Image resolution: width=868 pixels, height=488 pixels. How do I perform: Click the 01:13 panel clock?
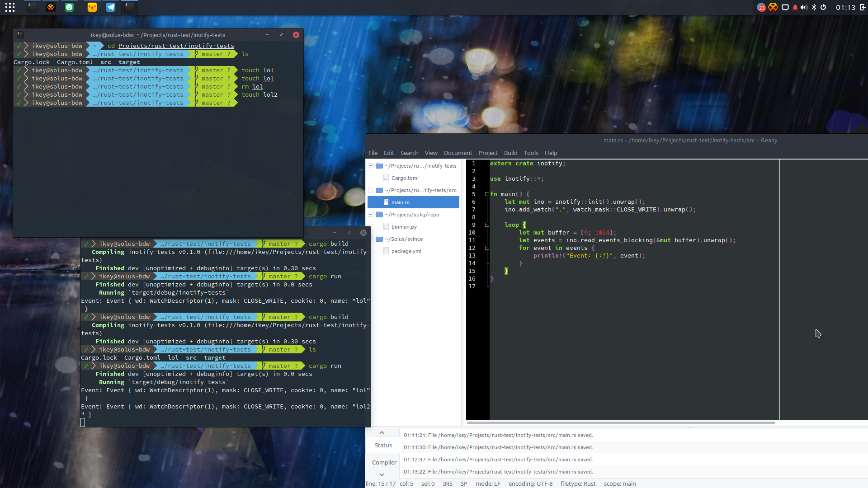point(845,7)
